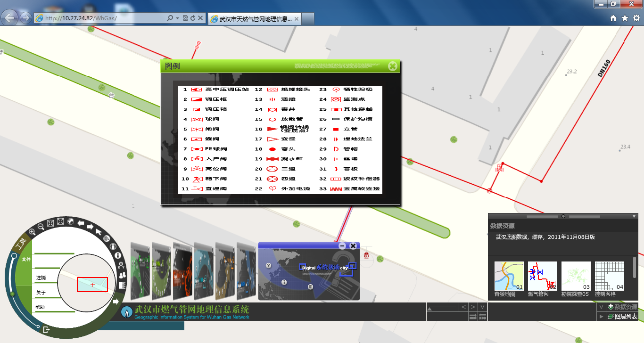Click the users icon on tool wheel
644x343 pixels.
point(123,275)
